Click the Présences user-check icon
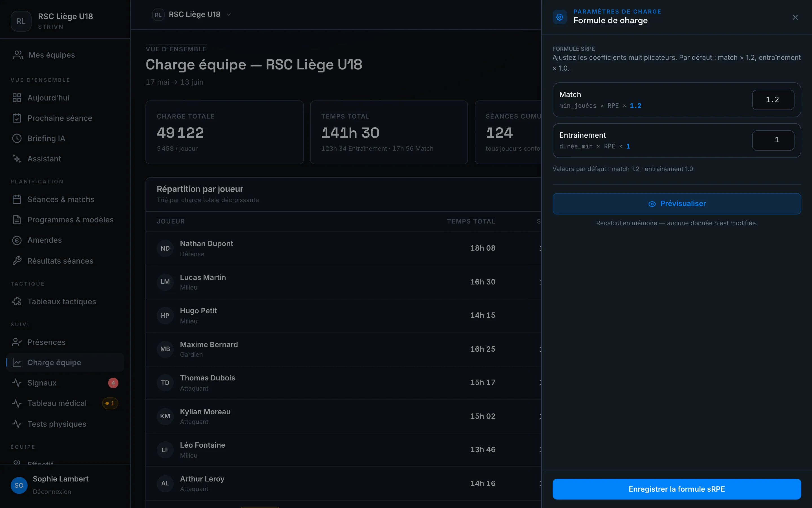812x508 pixels. (x=17, y=342)
